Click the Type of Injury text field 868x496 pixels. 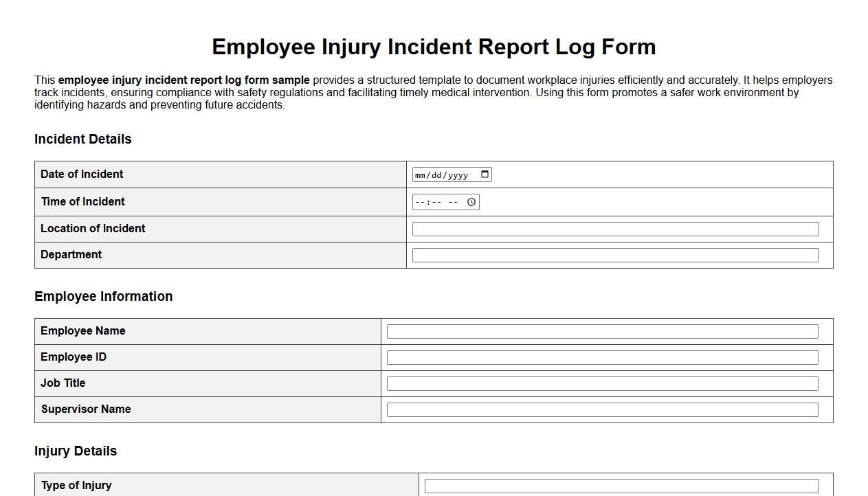pos(622,485)
